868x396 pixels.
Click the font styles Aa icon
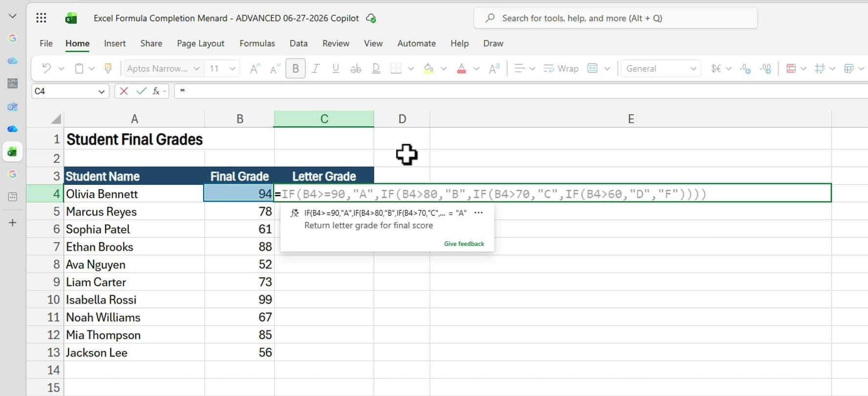(x=494, y=68)
